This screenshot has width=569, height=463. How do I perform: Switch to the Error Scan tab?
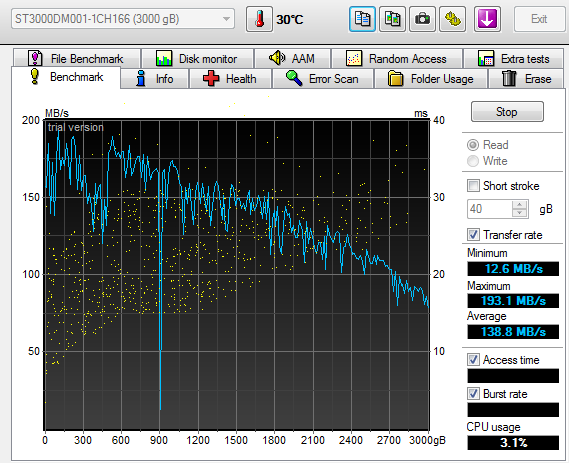coord(323,79)
